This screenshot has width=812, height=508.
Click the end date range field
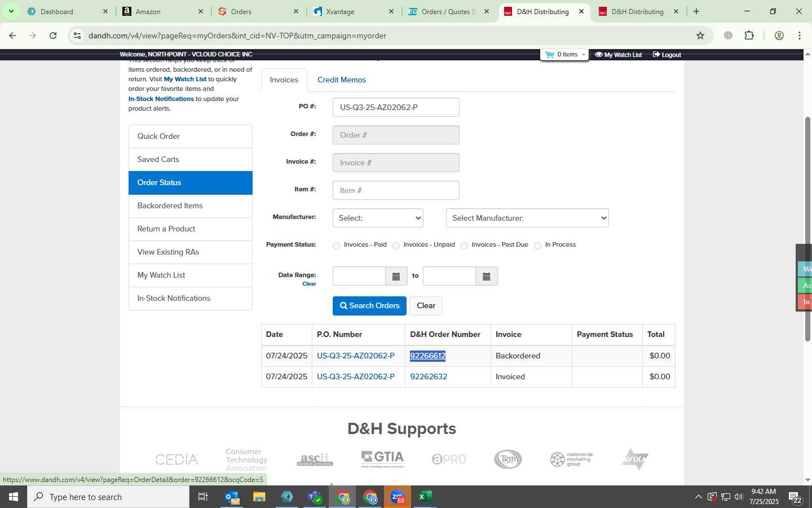point(449,277)
